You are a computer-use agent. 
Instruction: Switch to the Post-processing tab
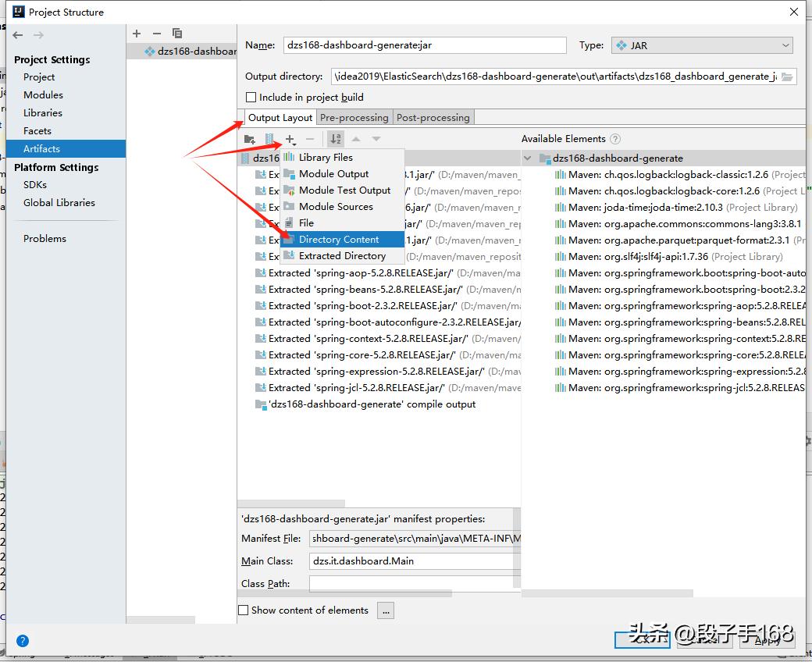[433, 118]
